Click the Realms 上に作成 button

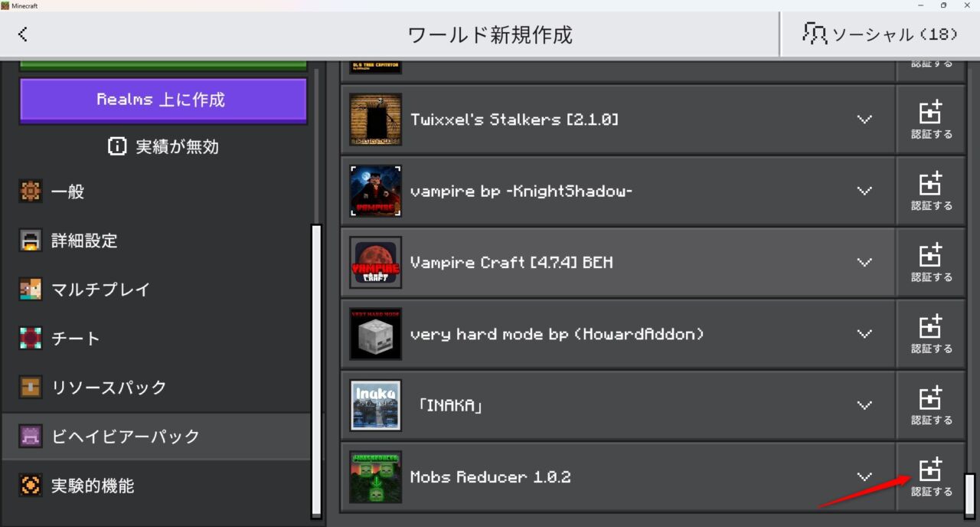(x=163, y=100)
